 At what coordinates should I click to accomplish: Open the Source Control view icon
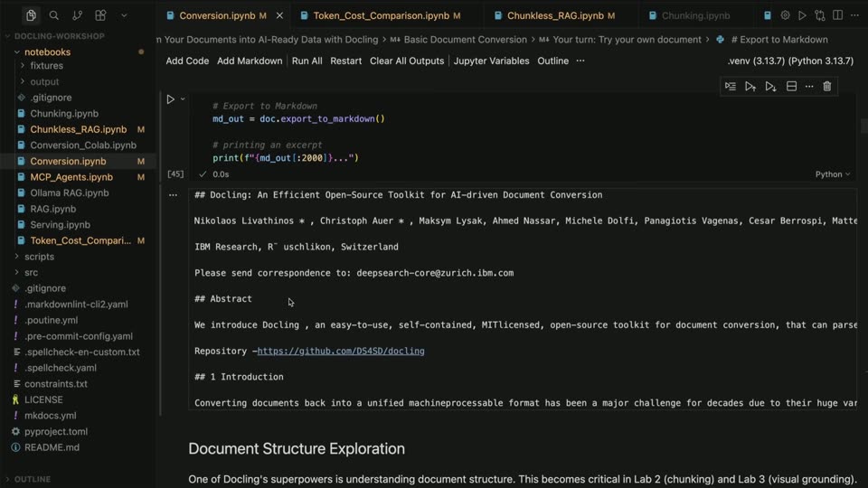coord(77,15)
